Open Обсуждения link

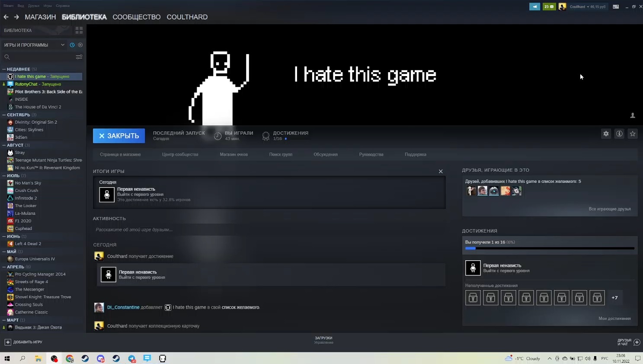tap(326, 154)
